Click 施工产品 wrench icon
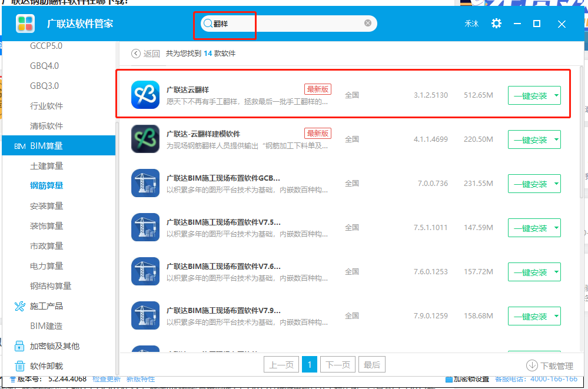 (x=20, y=306)
